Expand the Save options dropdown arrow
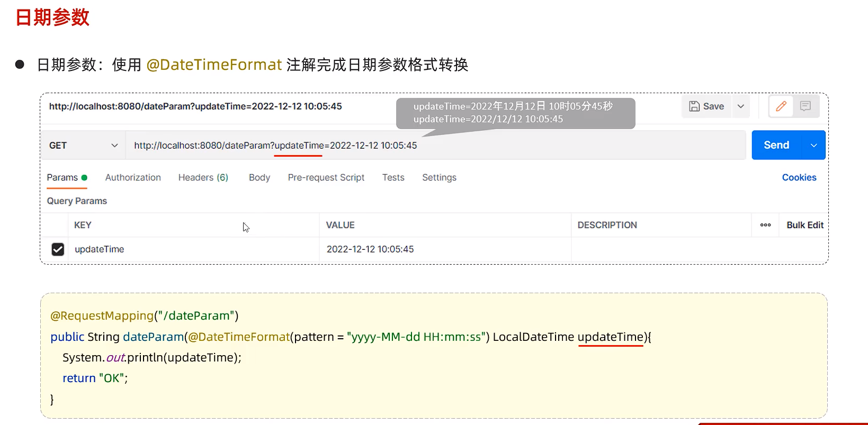The image size is (868, 425). point(741,106)
